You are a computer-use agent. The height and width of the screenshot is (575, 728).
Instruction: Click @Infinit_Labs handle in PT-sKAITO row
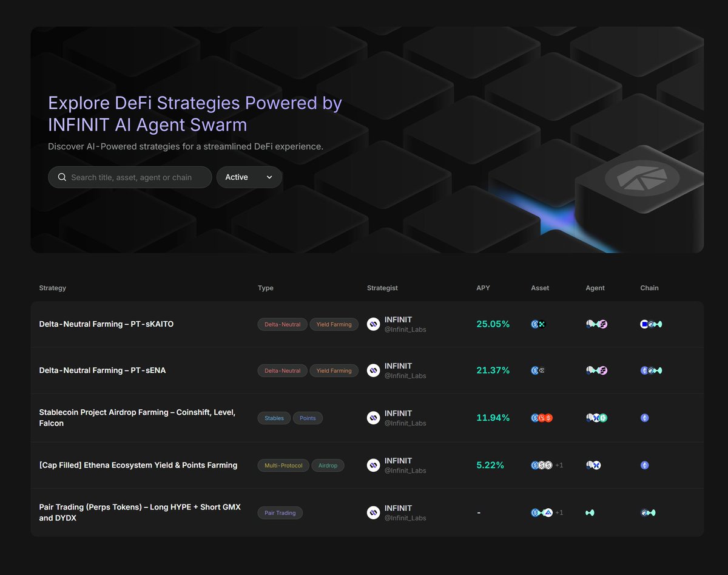pos(405,329)
